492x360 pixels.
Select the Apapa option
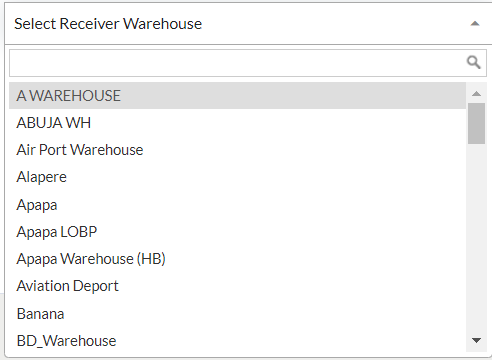(237, 204)
